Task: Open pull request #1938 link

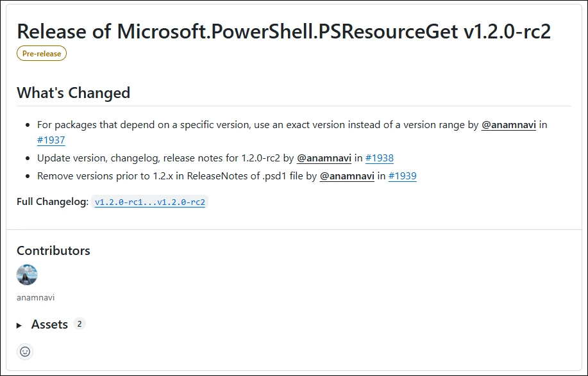Action: (380, 158)
